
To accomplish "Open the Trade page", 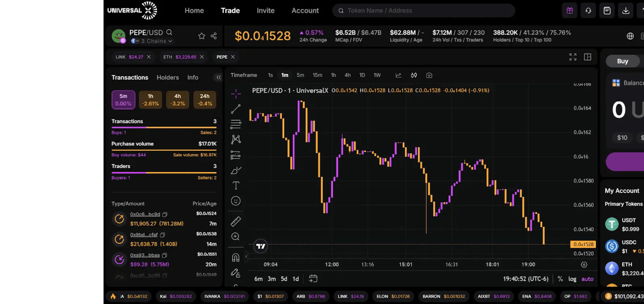I will (230, 11).
